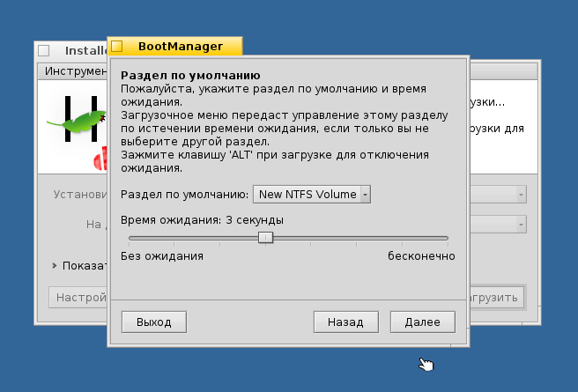Click the partially hidden Загрузить button in Installer
578x392 pixels.
pyautogui.click(x=497, y=298)
